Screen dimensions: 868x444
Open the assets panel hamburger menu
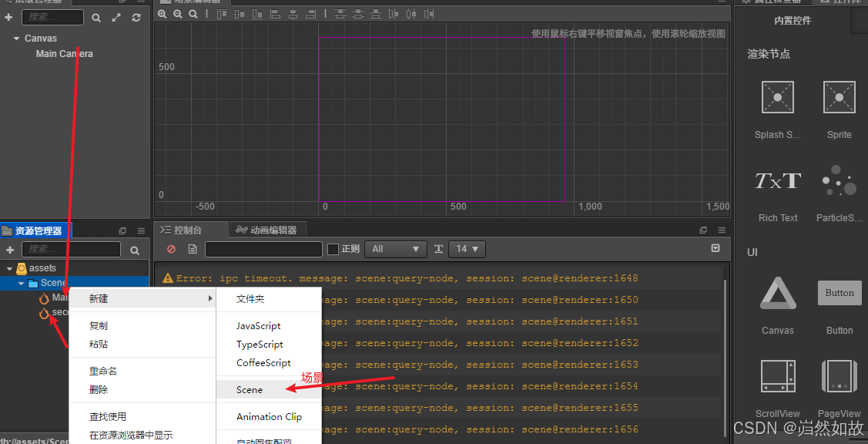tap(141, 230)
